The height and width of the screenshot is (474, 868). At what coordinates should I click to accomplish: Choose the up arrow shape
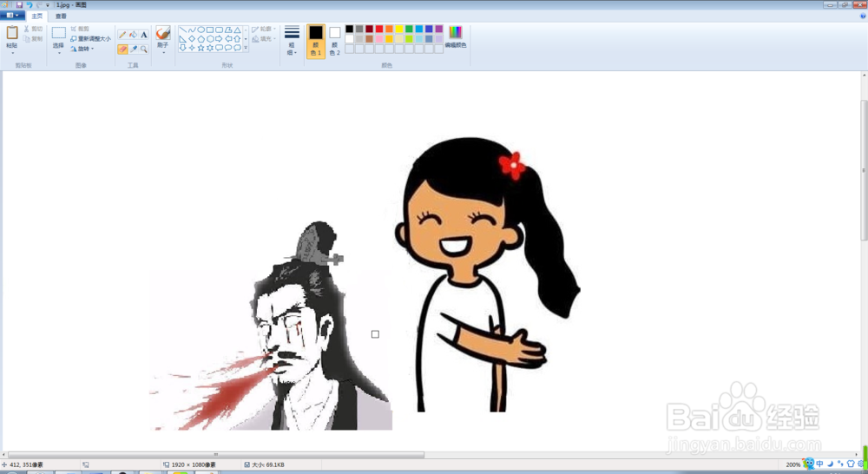point(238,39)
